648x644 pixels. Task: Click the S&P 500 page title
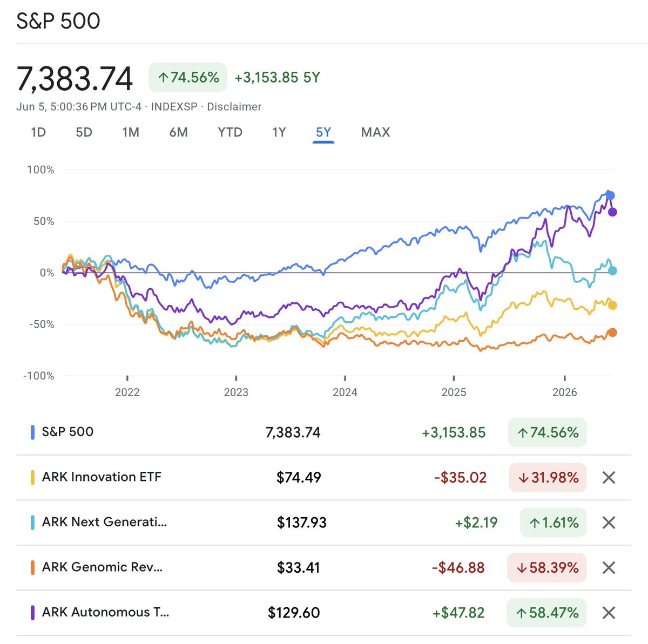point(58,21)
